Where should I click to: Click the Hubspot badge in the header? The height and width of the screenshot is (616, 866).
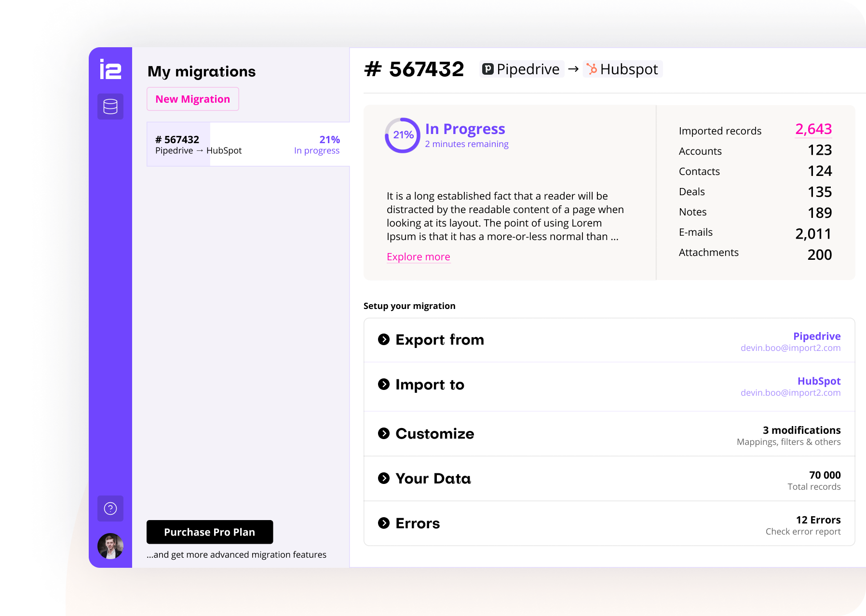[x=622, y=69]
